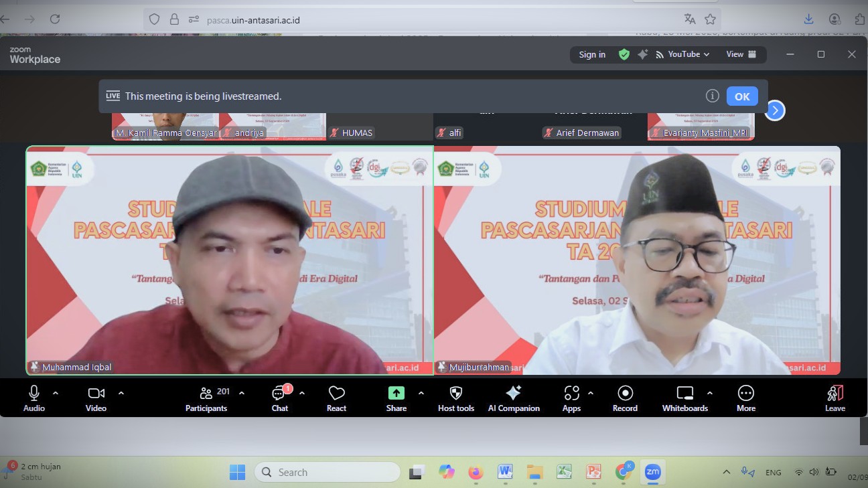868x488 pixels.
Task: Expand the video options arrow
Action: pos(121,393)
